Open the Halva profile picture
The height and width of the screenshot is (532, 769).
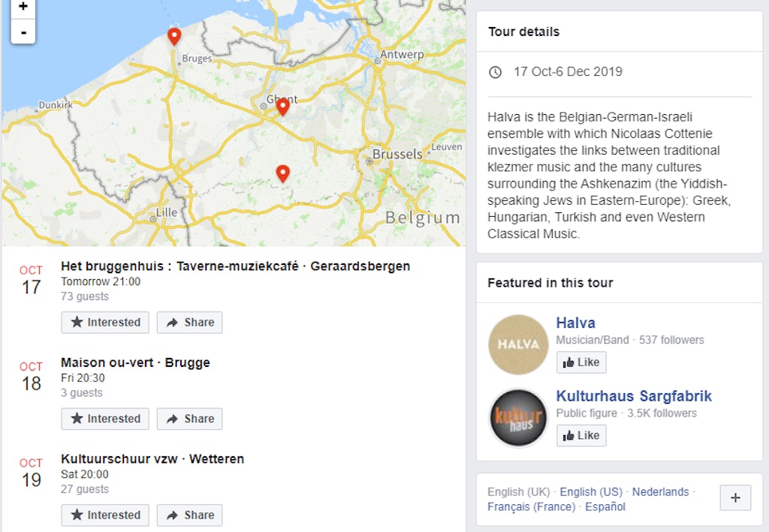point(518,344)
